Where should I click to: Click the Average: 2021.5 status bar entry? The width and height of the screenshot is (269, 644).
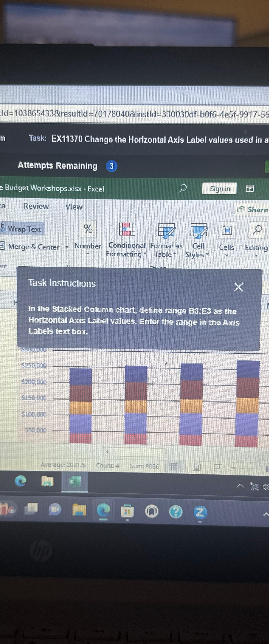point(63,465)
